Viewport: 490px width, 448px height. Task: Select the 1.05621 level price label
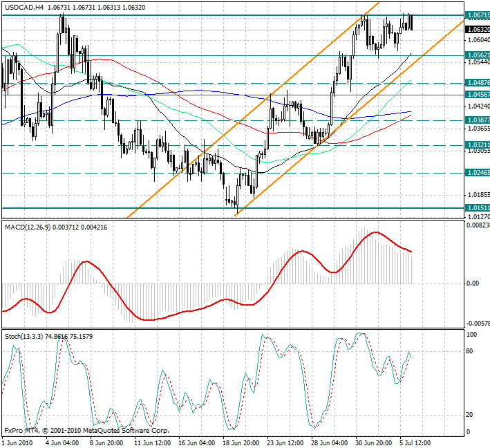click(478, 55)
